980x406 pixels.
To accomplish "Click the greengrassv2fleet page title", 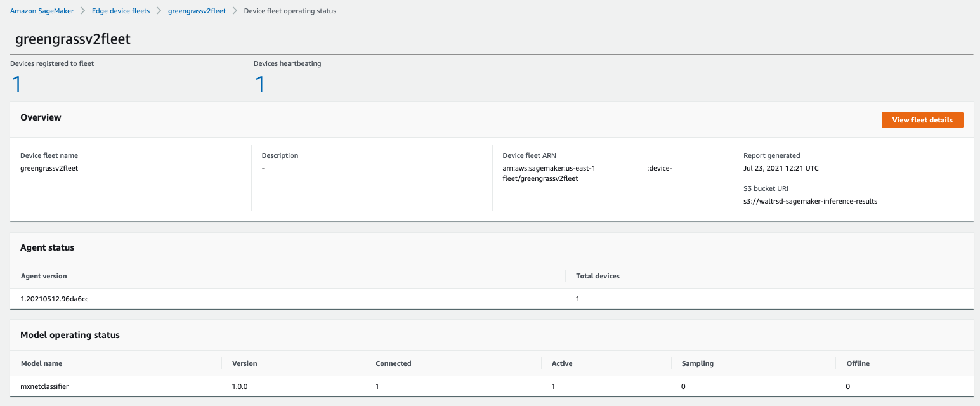I will [72, 39].
